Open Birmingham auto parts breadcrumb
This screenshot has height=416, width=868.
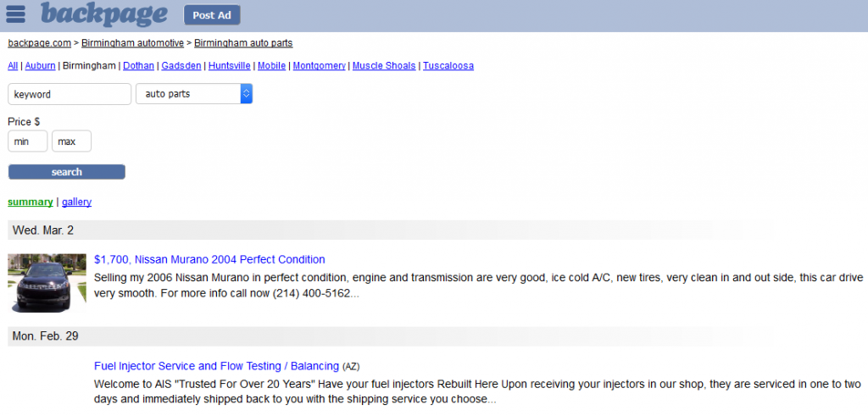[x=243, y=43]
